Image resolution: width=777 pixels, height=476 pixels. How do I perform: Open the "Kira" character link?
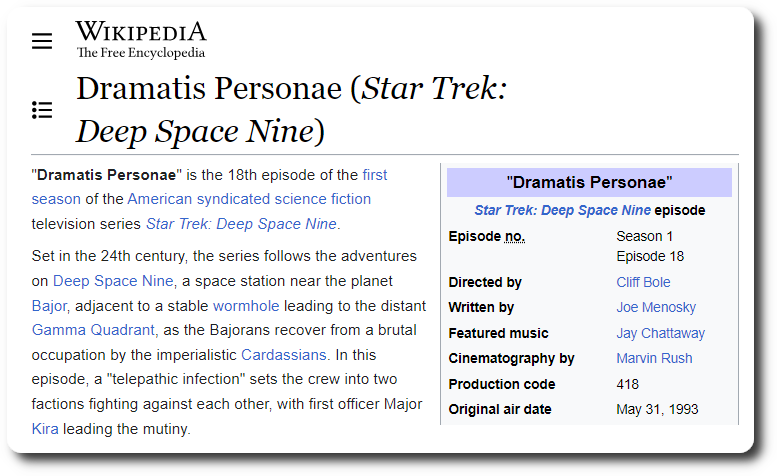45,429
